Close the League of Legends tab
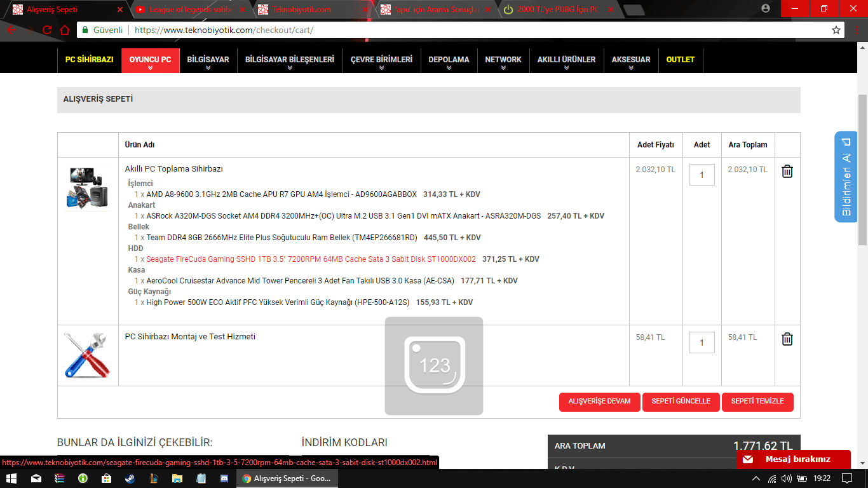This screenshot has width=868, height=488. point(242,10)
